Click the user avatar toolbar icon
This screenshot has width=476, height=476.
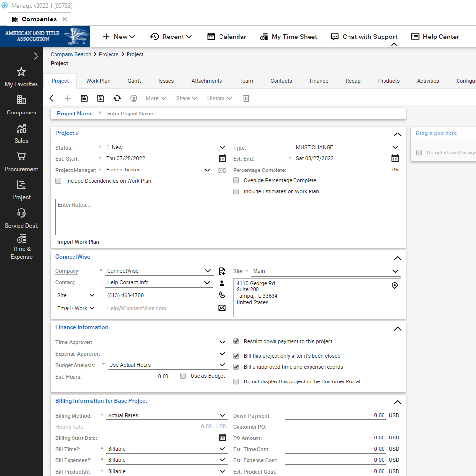(133, 98)
